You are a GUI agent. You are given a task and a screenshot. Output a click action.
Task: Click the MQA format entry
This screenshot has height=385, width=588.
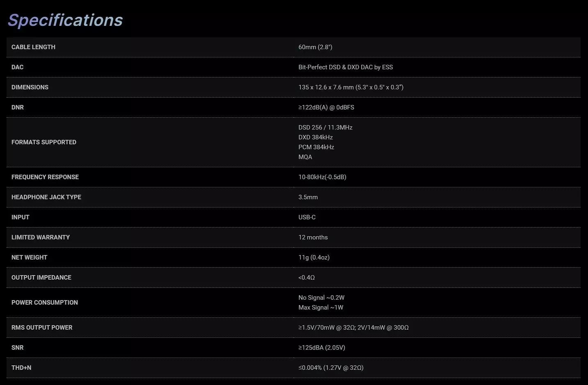(305, 157)
